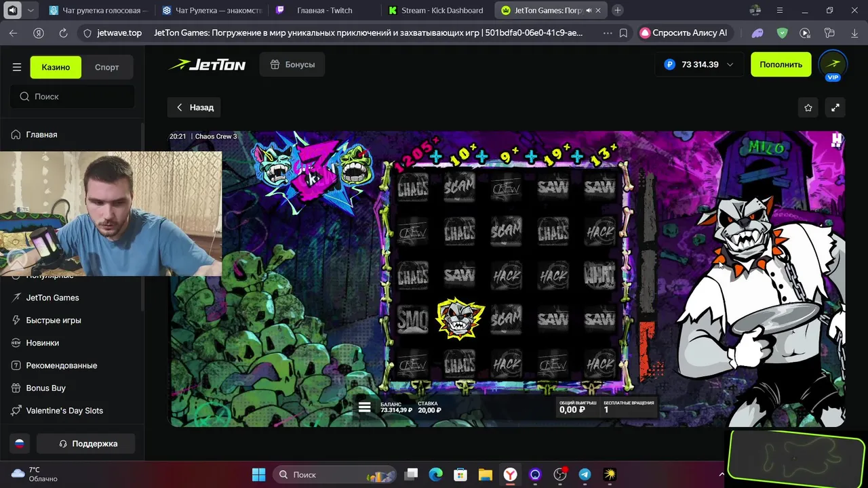868x488 pixels.
Task: Open Telegram from taskbar
Action: coord(585,474)
